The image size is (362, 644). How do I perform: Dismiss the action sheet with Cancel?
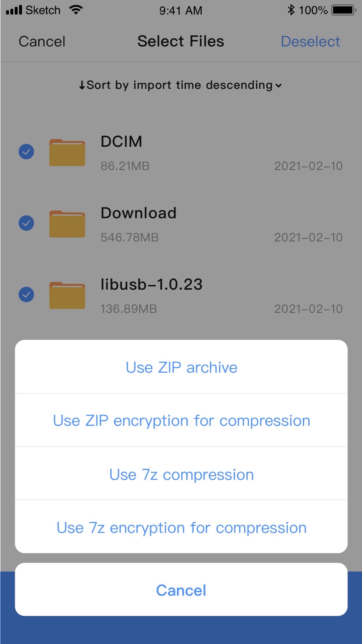point(181,590)
